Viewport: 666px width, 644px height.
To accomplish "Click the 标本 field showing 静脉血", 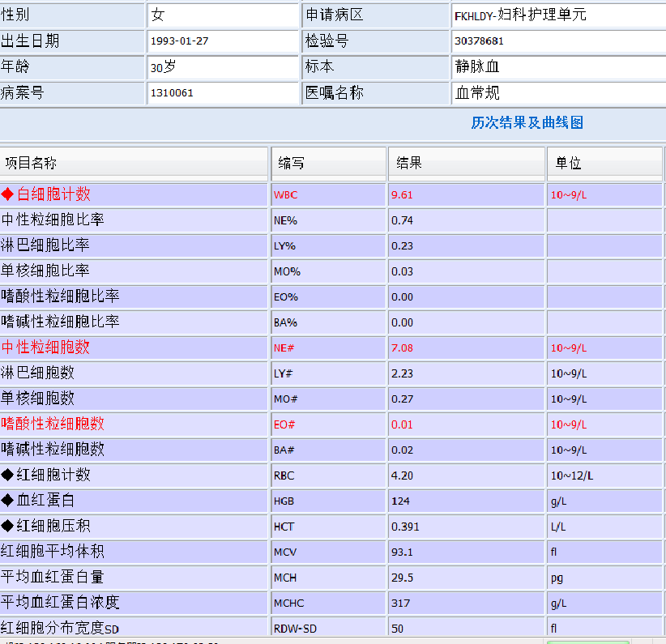I will (557, 67).
